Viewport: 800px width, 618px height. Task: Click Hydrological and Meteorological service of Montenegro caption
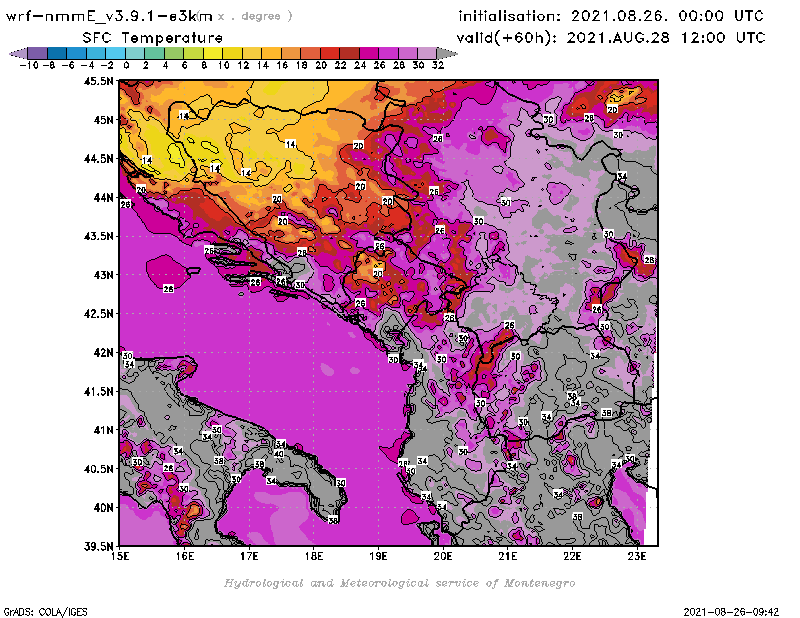coord(399,583)
